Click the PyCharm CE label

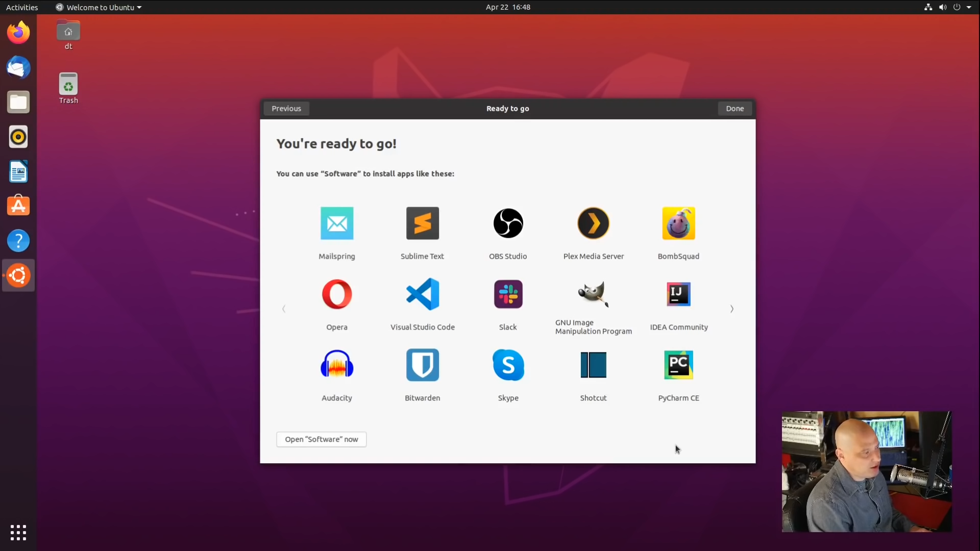click(x=679, y=398)
